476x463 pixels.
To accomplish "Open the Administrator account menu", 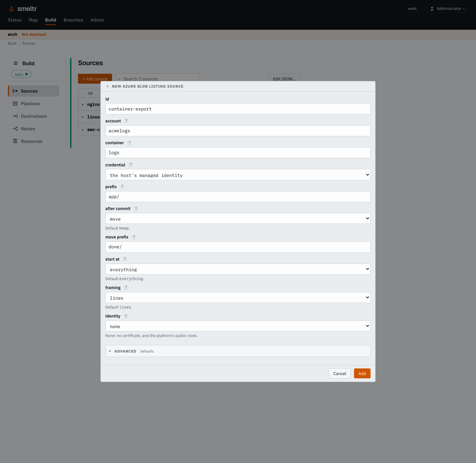I will [x=447, y=8].
